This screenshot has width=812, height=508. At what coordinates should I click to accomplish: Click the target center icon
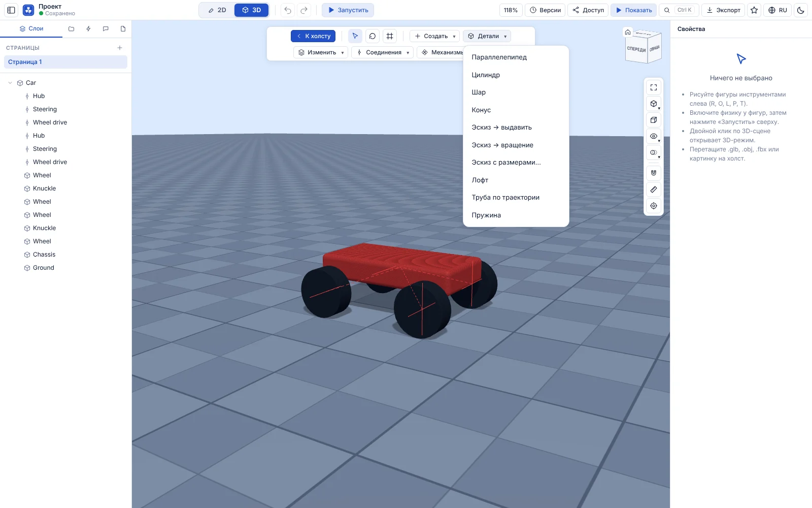point(654,206)
